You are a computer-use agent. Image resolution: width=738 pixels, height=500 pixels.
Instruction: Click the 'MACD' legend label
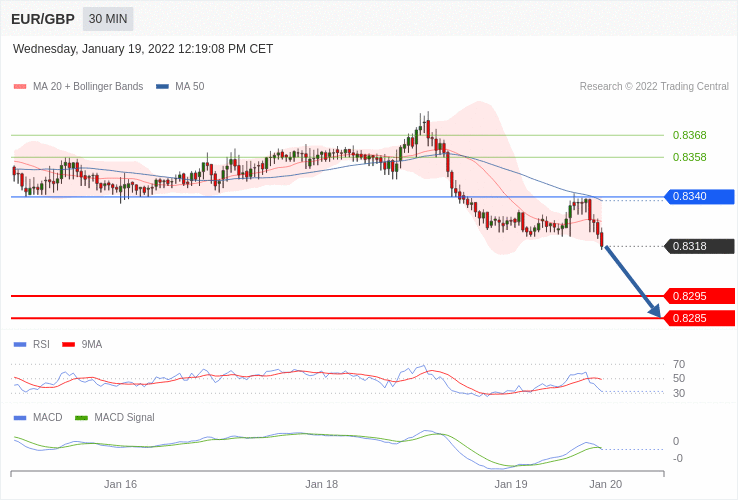(x=48, y=418)
